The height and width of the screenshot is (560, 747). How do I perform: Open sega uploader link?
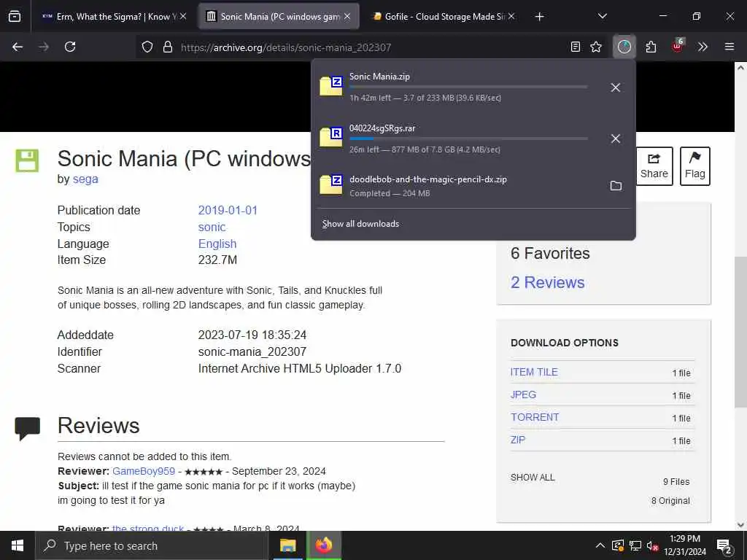(x=85, y=179)
